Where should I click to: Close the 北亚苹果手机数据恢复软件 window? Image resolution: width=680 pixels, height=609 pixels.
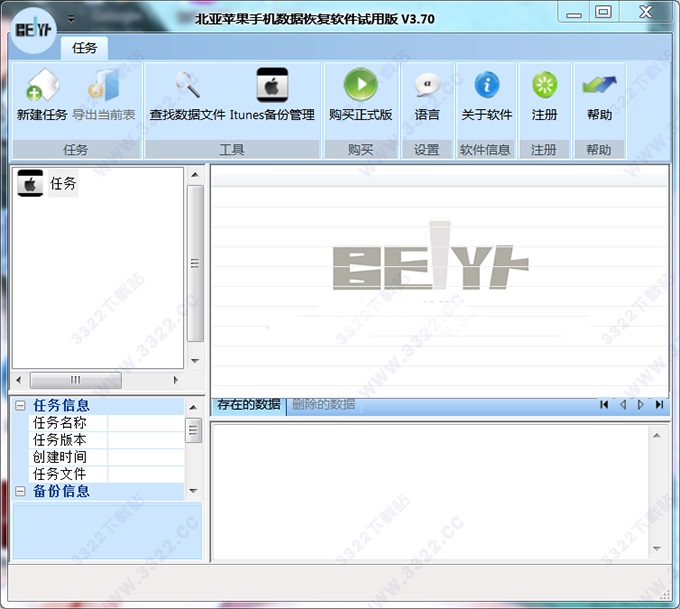coord(646,12)
